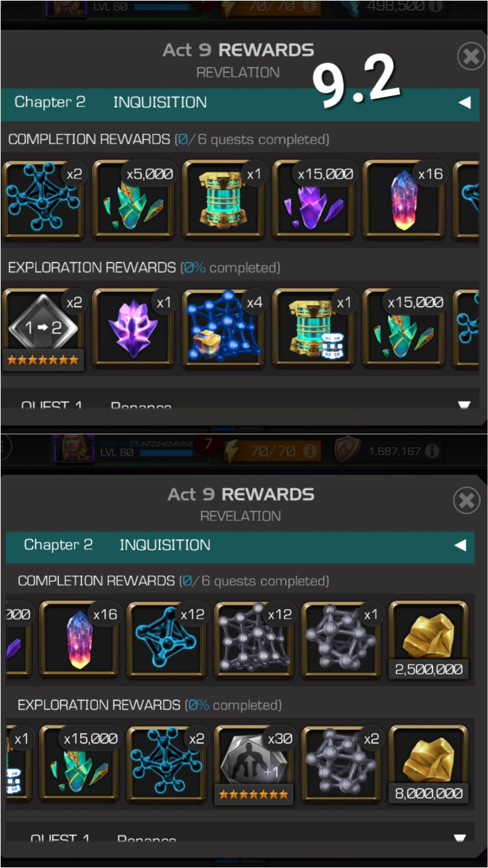Screen dimensions: 488x868
Task: Open the 1→2 rank-up gem reward
Action: pyautogui.click(x=43, y=330)
